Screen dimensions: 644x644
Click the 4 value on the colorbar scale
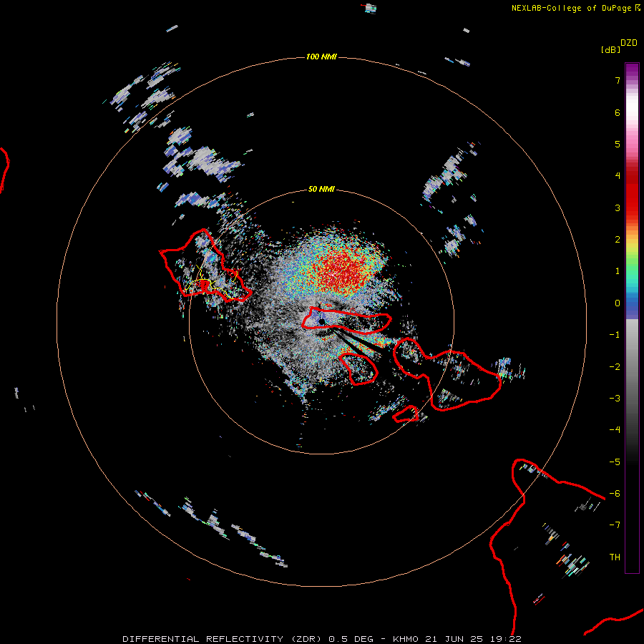(x=618, y=176)
